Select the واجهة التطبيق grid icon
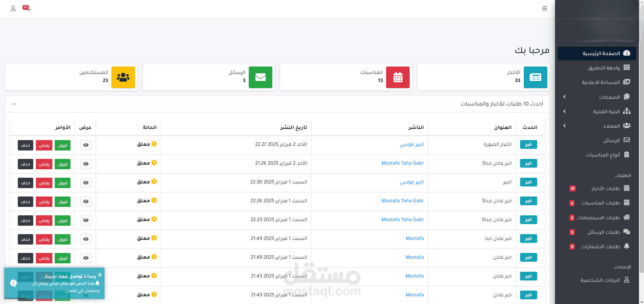The width and height of the screenshot is (644, 304). click(x=627, y=68)
